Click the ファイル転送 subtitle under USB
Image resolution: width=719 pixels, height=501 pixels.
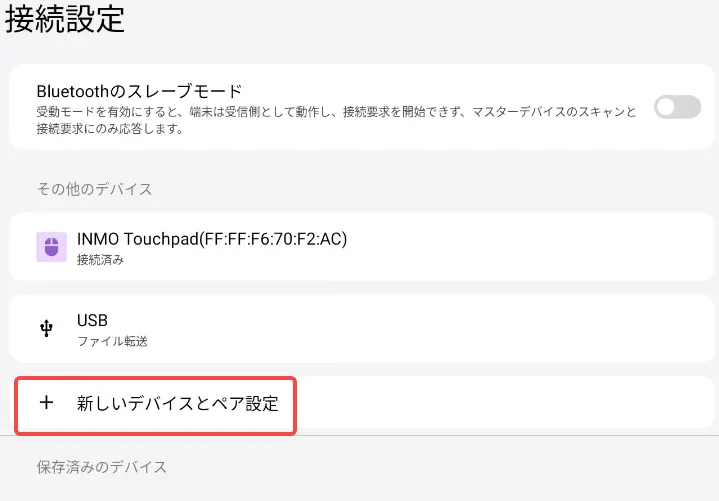[112, 342]
